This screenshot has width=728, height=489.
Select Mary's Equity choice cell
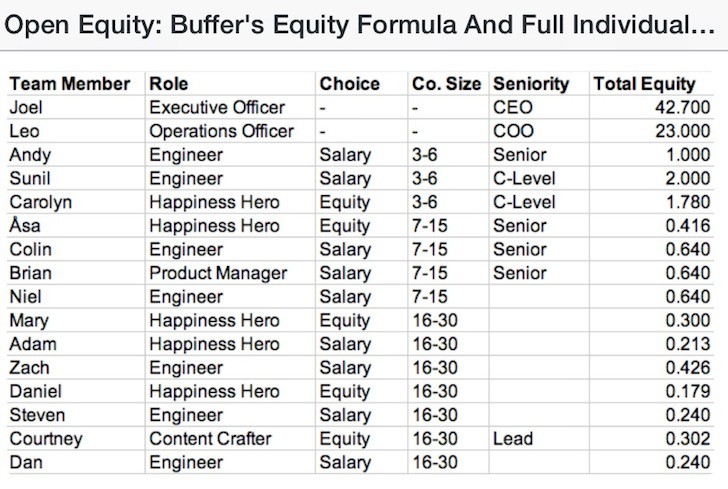(345, 320)
